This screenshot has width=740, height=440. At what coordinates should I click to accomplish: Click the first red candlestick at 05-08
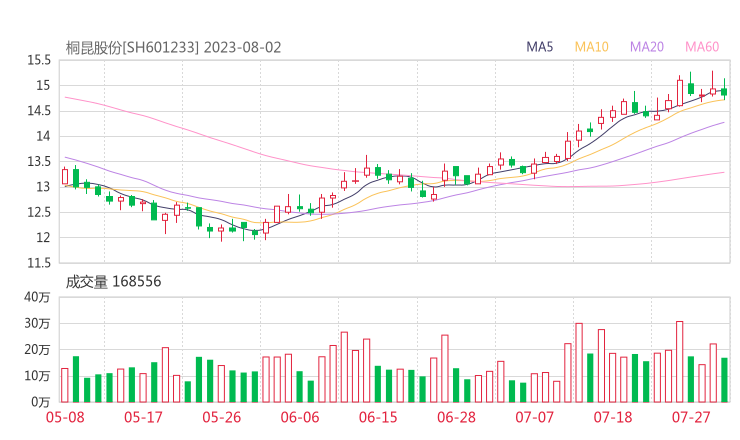[65, 176]
